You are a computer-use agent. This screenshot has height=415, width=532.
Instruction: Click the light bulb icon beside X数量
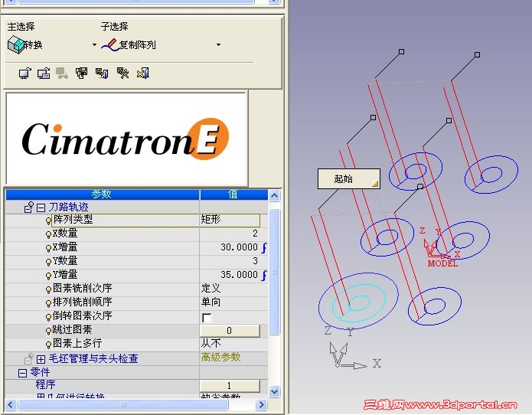(48, 234)
